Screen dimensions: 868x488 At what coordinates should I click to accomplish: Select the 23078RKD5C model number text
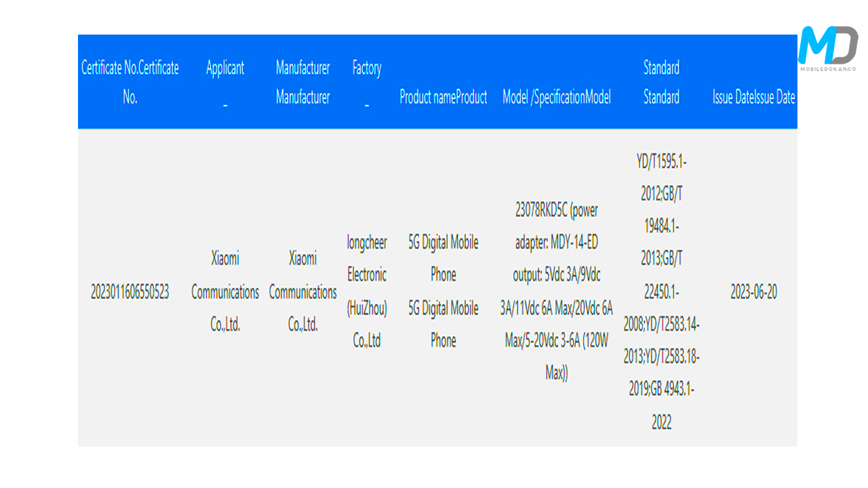tap(540, 211)
